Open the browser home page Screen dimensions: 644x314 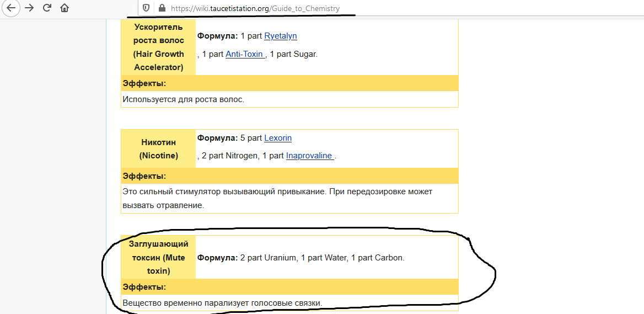65,8
